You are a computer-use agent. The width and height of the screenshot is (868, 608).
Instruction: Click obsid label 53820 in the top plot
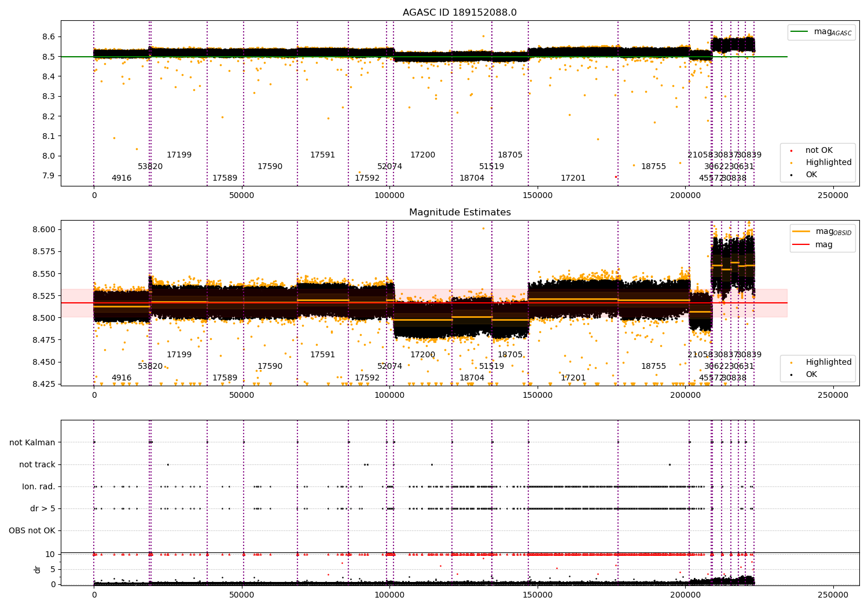point(150,167)
